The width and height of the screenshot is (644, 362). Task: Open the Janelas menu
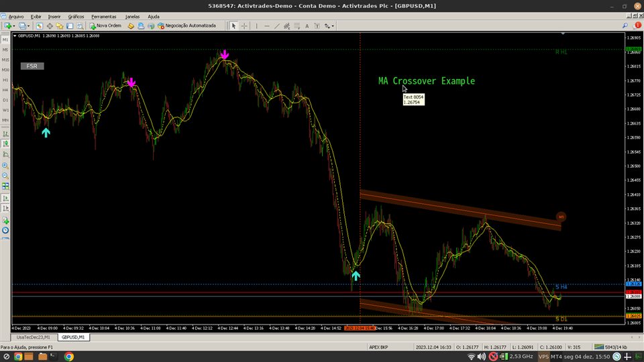132,16
